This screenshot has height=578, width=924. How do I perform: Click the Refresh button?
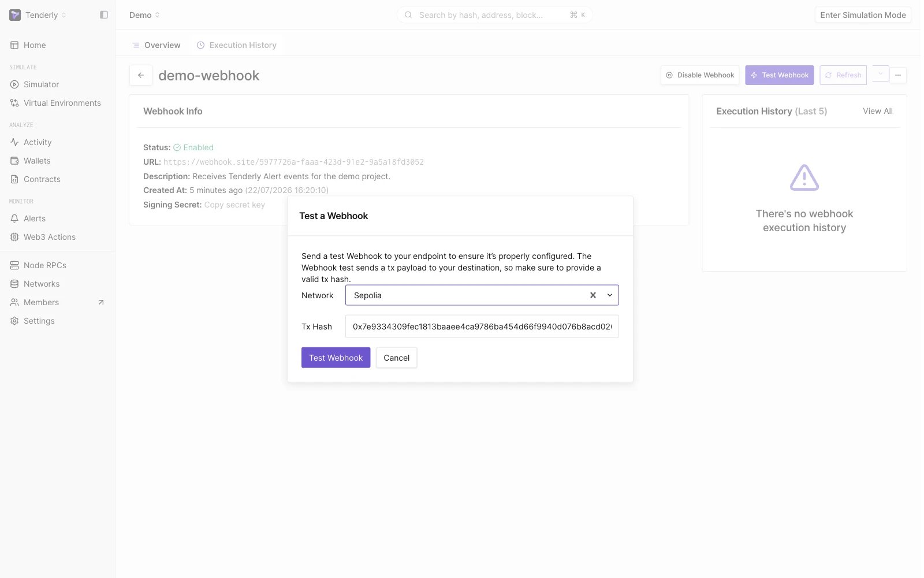pyautogui.click(x=843, y=75)
